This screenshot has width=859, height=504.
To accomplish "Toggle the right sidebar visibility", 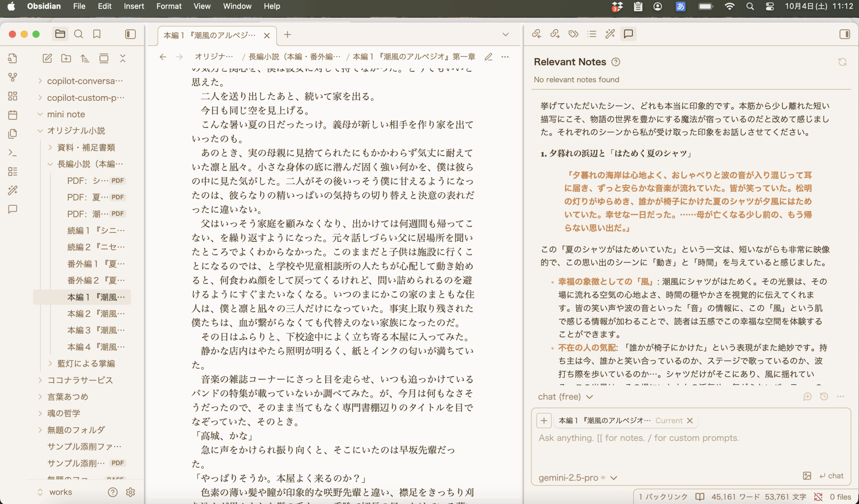I will pyautogui.click(x=845, y=34).
